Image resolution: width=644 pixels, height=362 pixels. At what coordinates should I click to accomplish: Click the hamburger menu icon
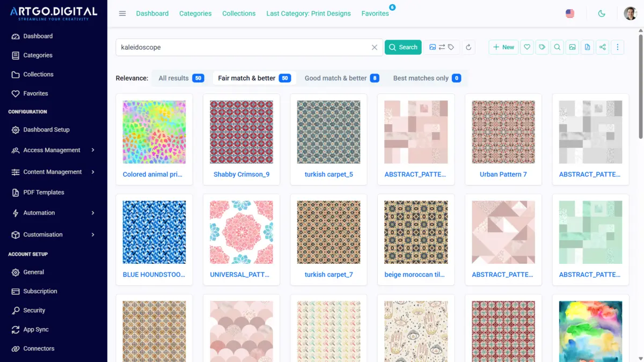[x=122, y=13]
